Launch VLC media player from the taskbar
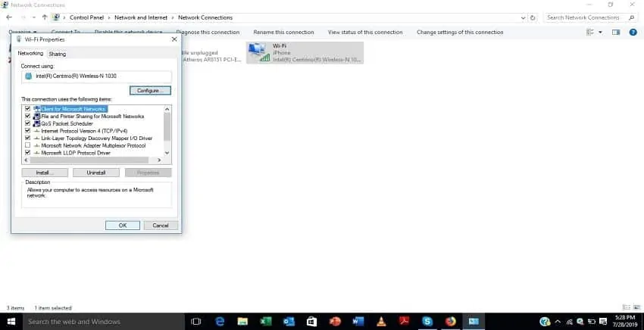 (381, 322)
